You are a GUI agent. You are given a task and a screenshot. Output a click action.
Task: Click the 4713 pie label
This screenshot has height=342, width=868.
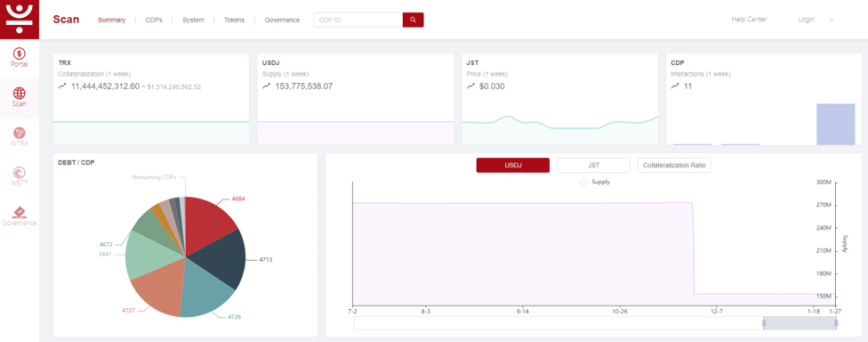click(266, 259)
